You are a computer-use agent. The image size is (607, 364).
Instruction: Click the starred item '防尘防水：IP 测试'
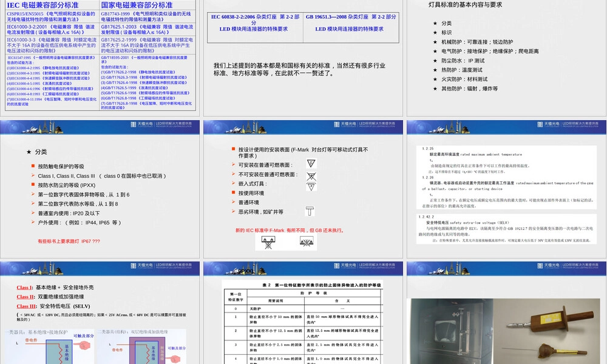point(463,61)
